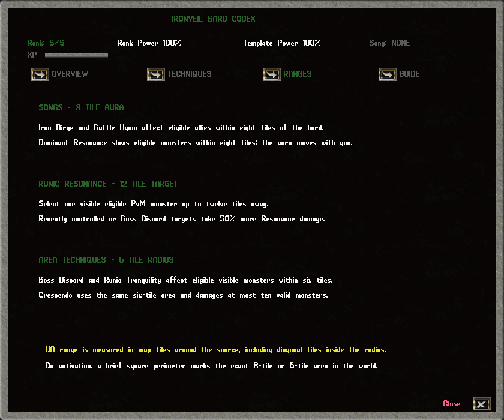Click the Crescendo uses the same line

click(183, 295)
